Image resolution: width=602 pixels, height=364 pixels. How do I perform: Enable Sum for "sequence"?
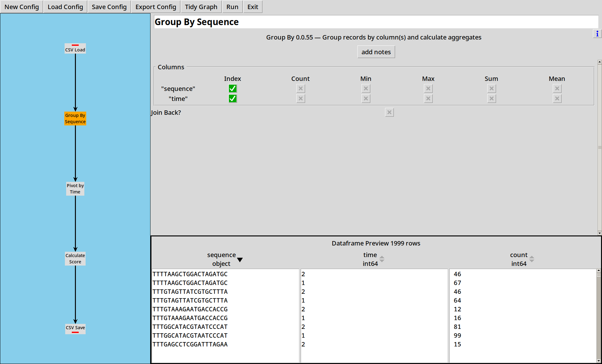click(492, 89)
